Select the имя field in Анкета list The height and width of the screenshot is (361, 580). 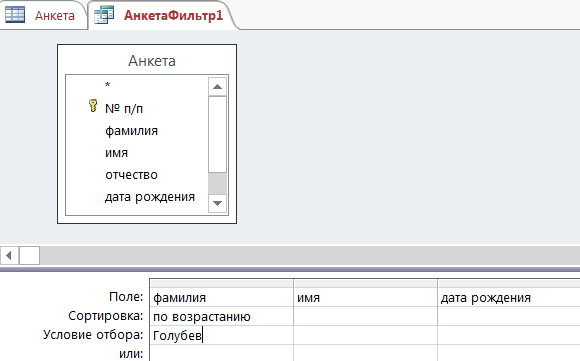click(x=116, y=153)
